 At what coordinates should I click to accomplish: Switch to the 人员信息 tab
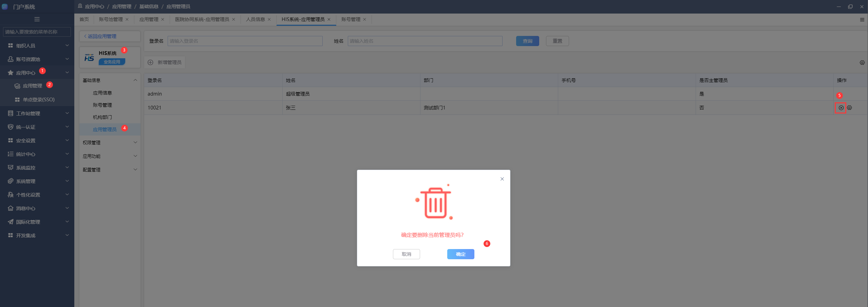click(x=256, y=19)
